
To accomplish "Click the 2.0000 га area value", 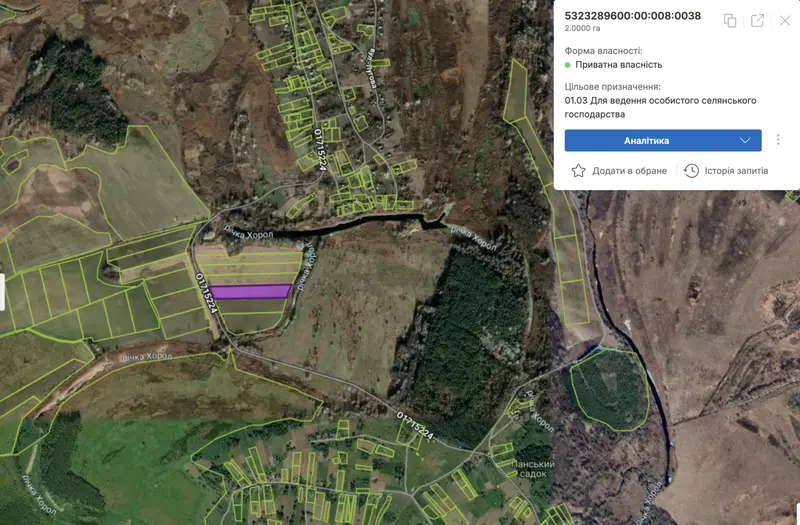I will pyautogui.click(x=582, y=29).
